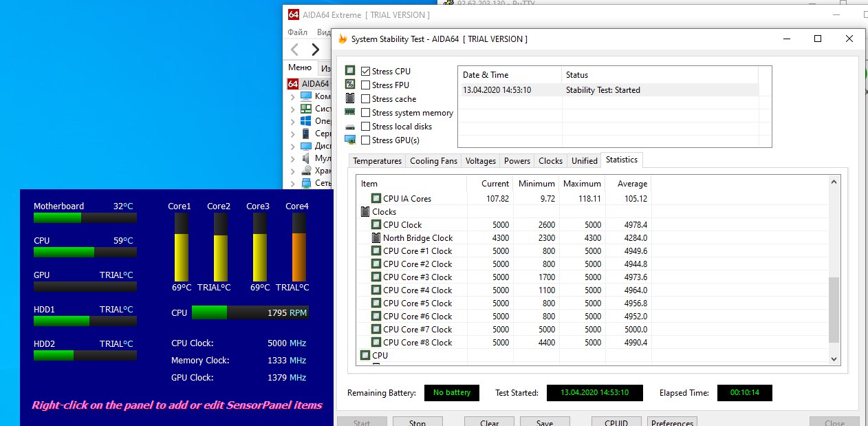Open the Файл menu in AIDA64 Extreme
The width and height of the screenshot is (868, 426).
point(298,32)
